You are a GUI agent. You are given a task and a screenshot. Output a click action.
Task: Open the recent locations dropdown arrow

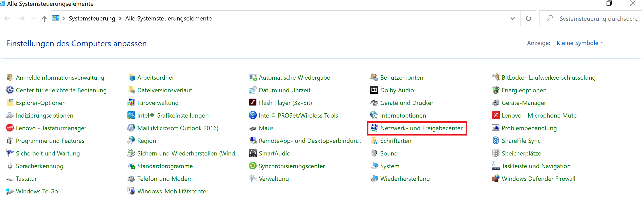(34, 18)
